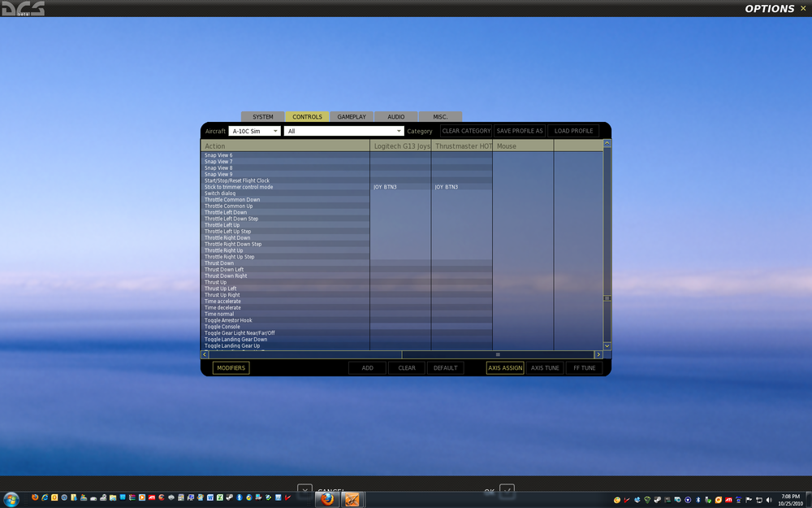Open the GAMEPLAY tab
The image size is (812, 508).
[352, 116]
